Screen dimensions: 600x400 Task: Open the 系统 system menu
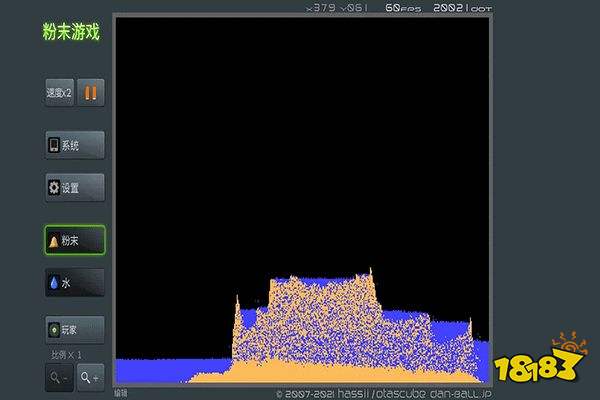click(75, 145)
